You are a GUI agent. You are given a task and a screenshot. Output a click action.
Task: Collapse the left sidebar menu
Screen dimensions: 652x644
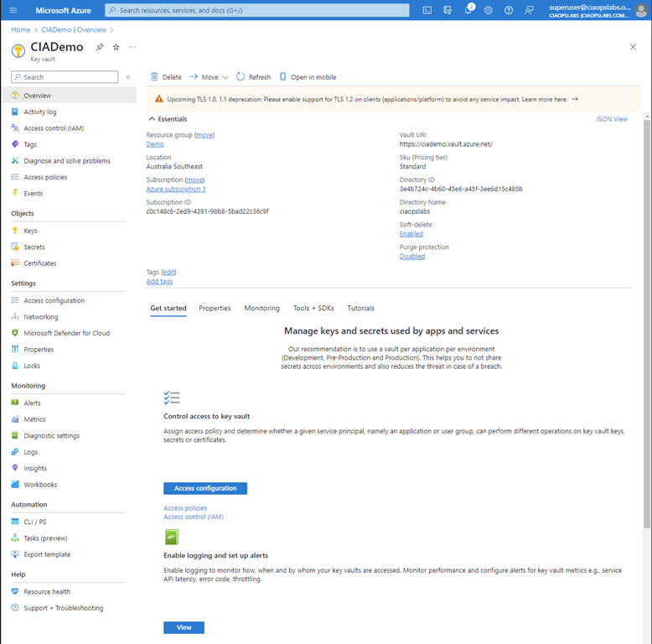pos(128,77)
